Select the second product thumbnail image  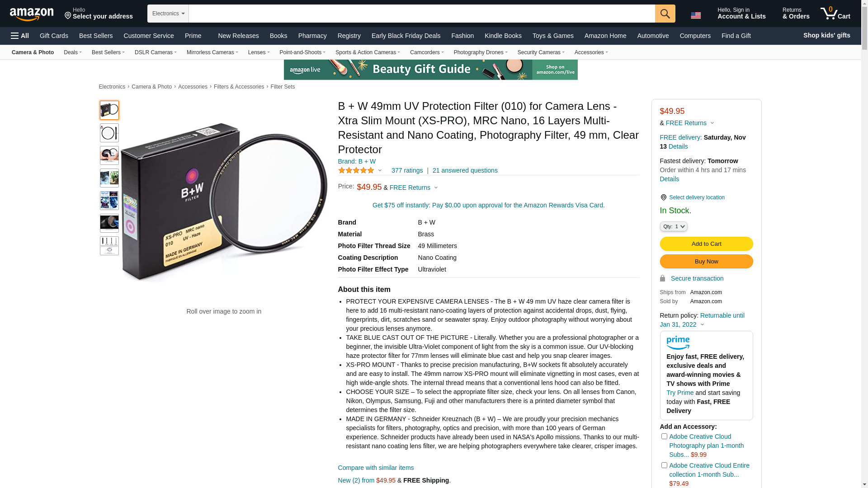[109, 133]
